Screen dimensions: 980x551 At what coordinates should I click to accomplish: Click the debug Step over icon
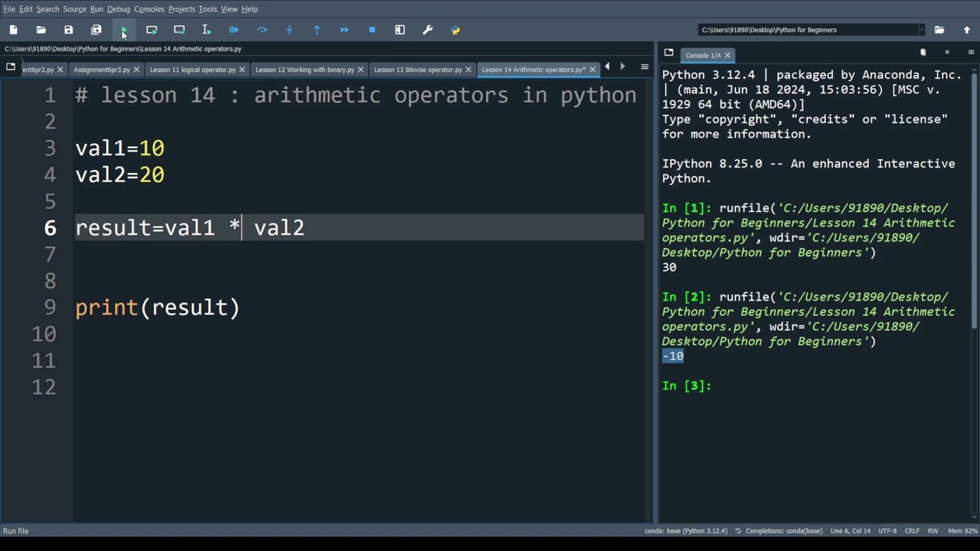click(x=262, y=30)
